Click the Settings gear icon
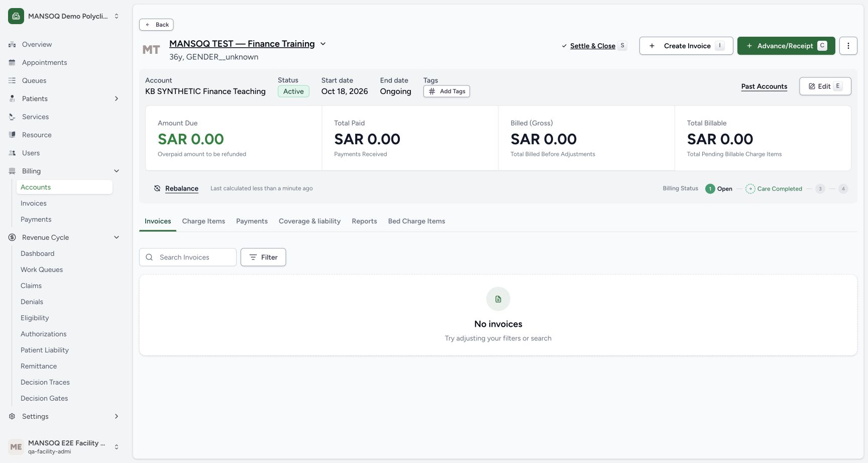Screen dimensions: 868x463 tap(12, 416)
